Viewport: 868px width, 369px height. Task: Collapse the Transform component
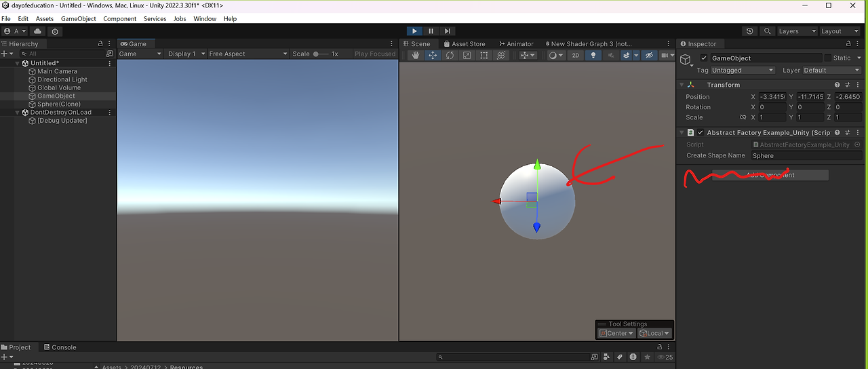(682, 85)
